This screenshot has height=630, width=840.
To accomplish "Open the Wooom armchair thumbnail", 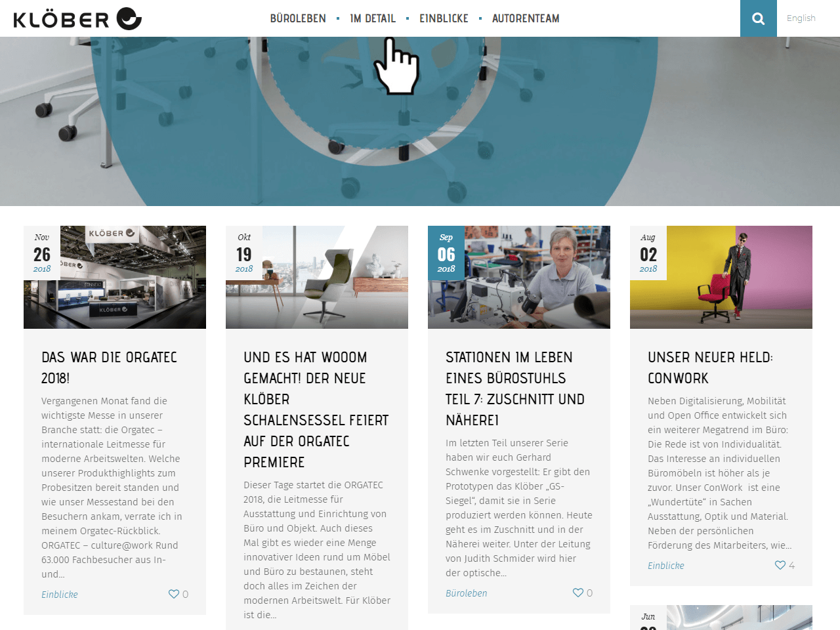I will tap(317, 278).
